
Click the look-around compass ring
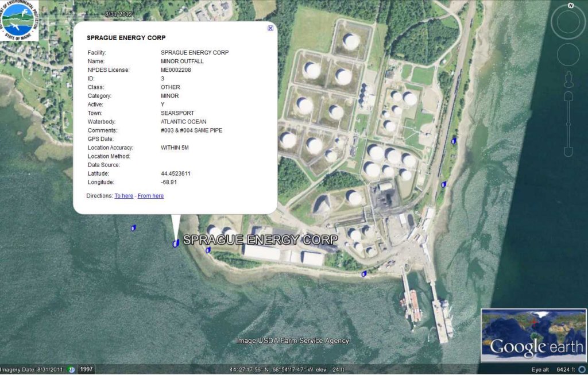[568, 22]
